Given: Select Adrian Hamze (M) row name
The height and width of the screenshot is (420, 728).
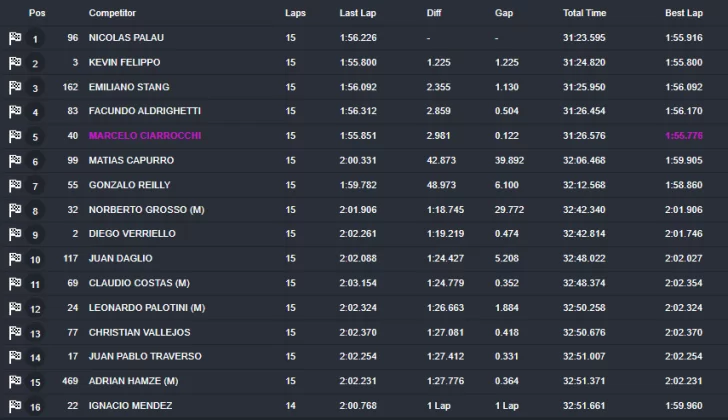Looking at the screenshot, I should coord(134,381).
